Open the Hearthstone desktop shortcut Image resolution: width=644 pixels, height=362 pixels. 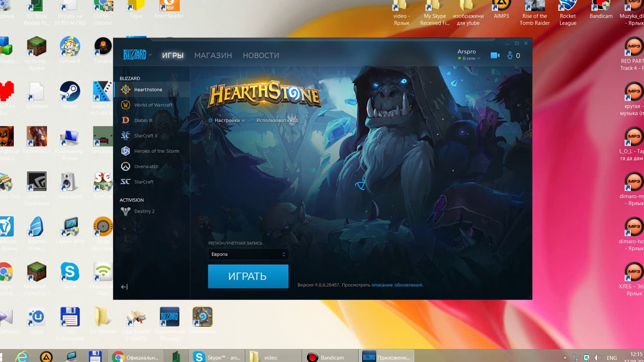click(x=203, y=320)
